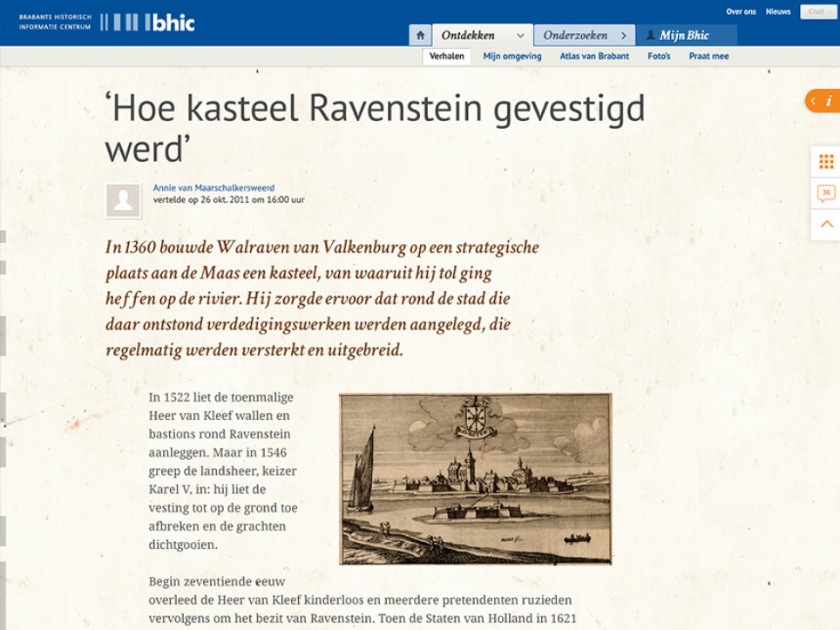Image resolution: width=840 pixels, height=630 pixels.
Task: Open the orange grid overview icon
Action: point(826,161)
